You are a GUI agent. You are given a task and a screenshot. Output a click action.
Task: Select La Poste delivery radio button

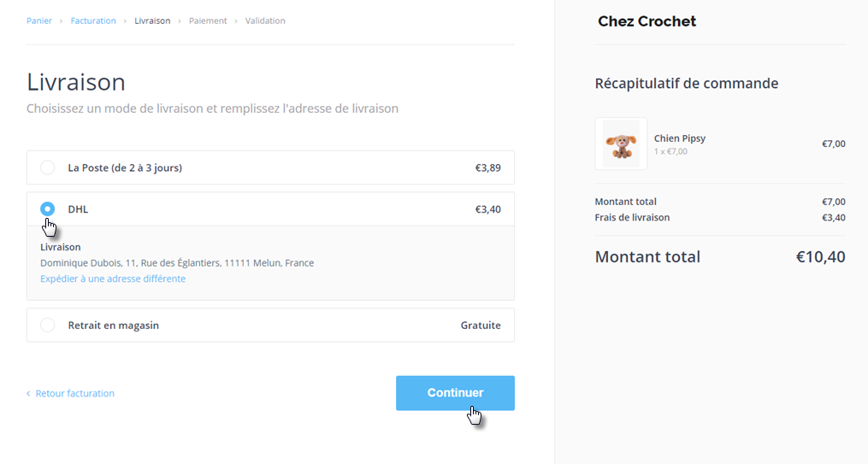48,167
